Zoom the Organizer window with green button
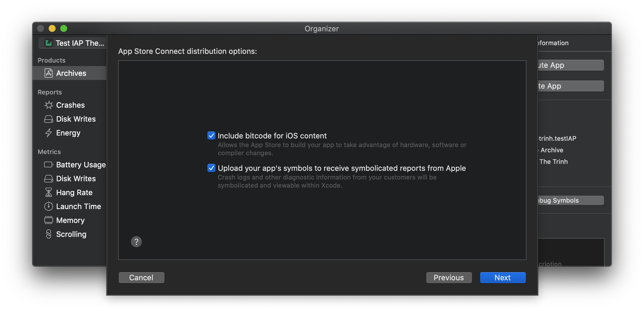The height and width of the screenshot is (311, 644). 64,28
